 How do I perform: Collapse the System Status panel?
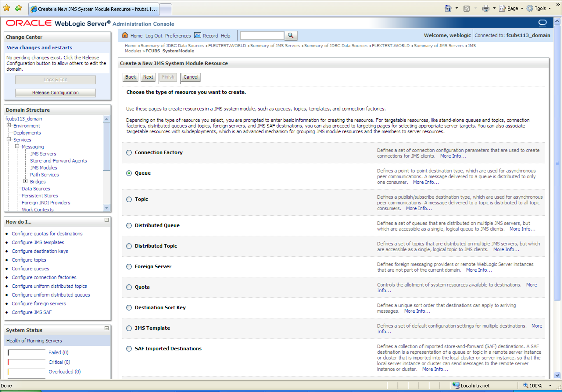(106, 328)
